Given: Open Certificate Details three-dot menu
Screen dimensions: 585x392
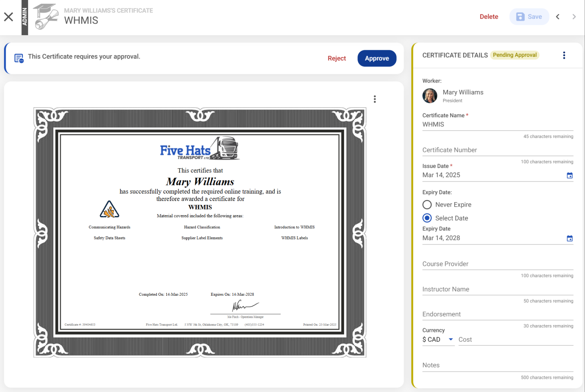Looking at the screenshot, I should 564,56.
